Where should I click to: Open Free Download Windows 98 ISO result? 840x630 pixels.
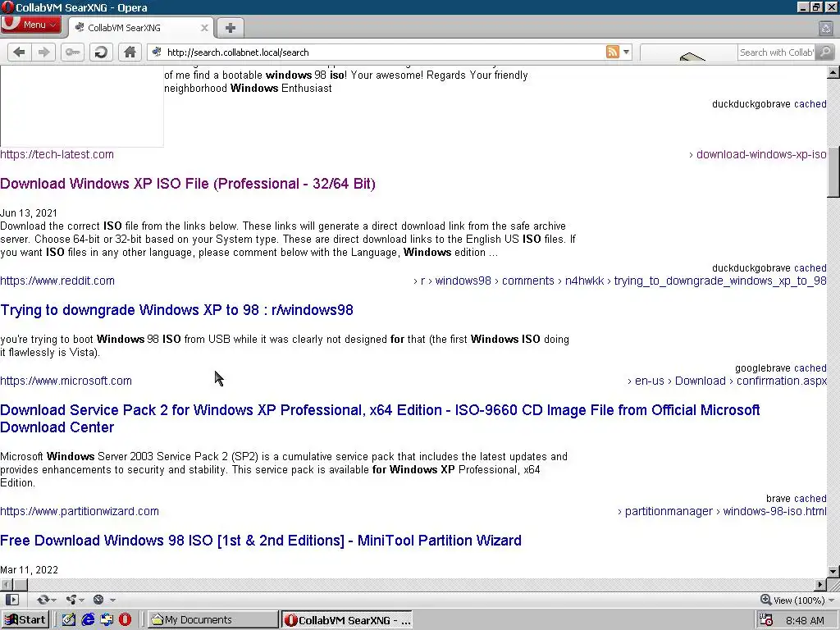260,541
